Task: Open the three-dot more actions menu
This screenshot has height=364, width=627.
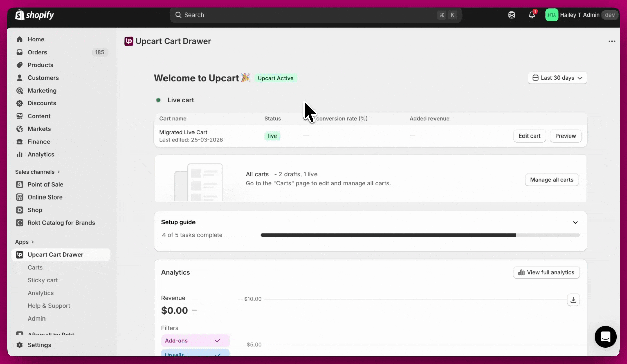Action: pyautogui.click(x=612, y=41)
